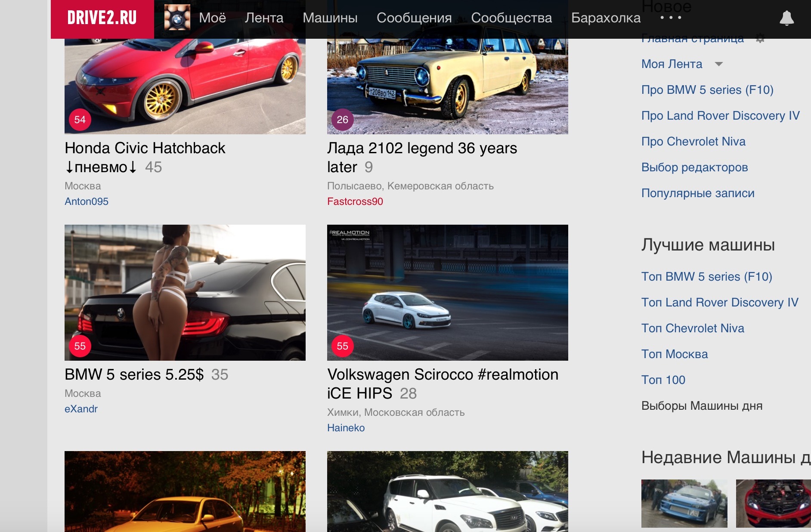The image size is (811, 532).
Task: Open Выбор редакторов link
Action: click(x=695, y=167)
